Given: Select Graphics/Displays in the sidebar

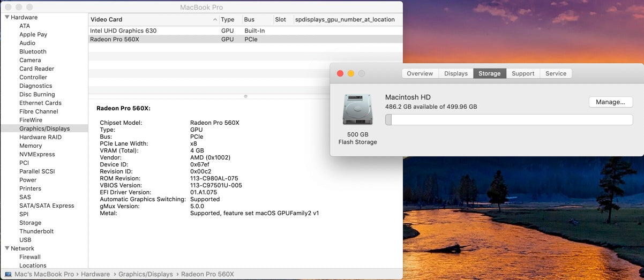Looking at the screenshot, I should click(x=44, y=128).
